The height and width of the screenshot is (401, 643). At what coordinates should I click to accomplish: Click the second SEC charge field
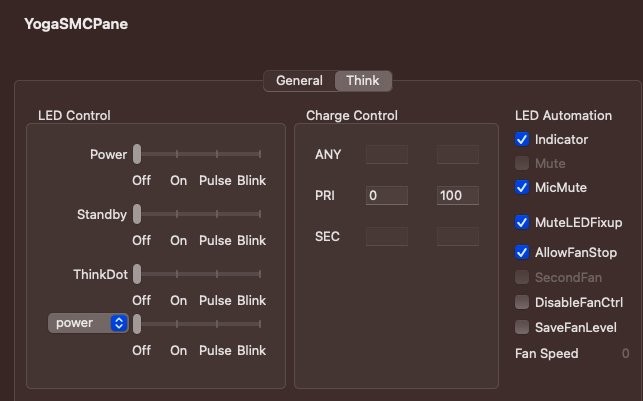[x=458, y=237]
